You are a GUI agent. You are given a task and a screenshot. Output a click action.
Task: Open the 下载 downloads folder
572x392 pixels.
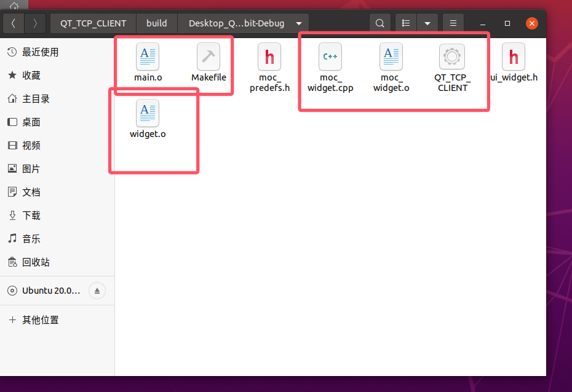click(57, 215)
